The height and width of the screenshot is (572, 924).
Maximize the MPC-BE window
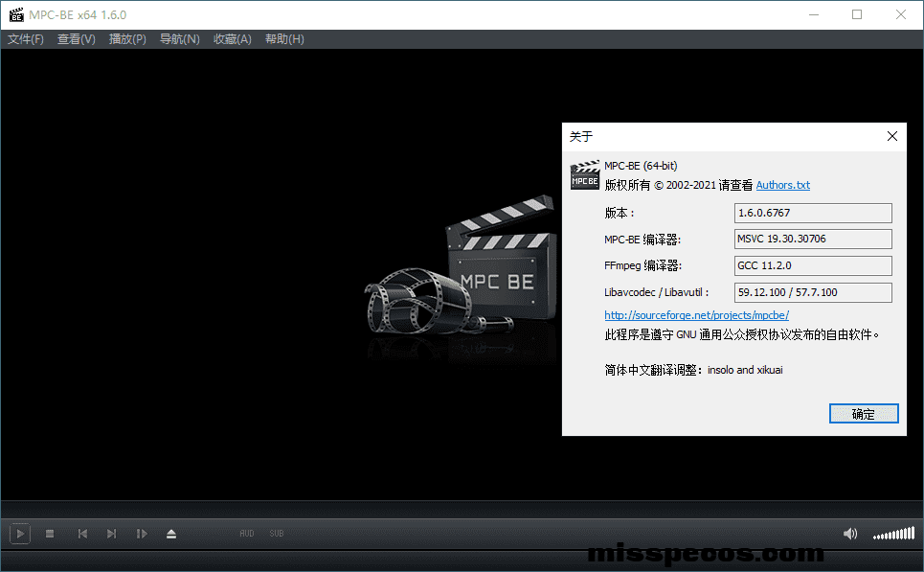[x=857, y=14]
